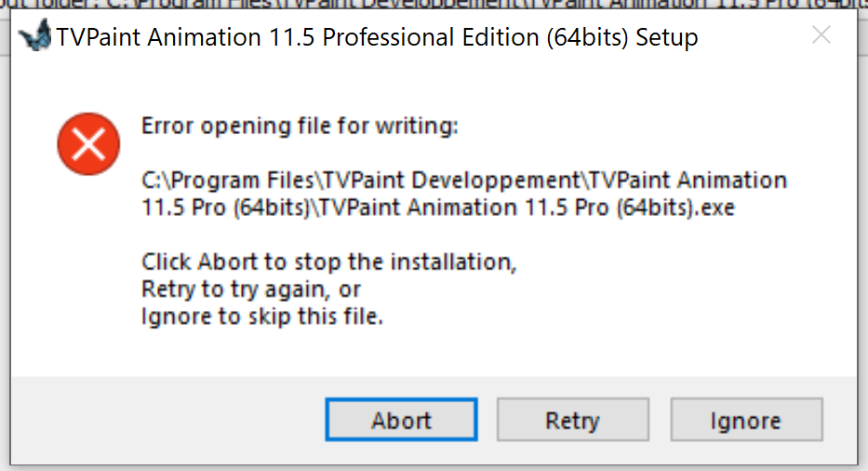Select Ignore to skip this file
This screenshot has width=868, height=471.
tap(746, 420)
